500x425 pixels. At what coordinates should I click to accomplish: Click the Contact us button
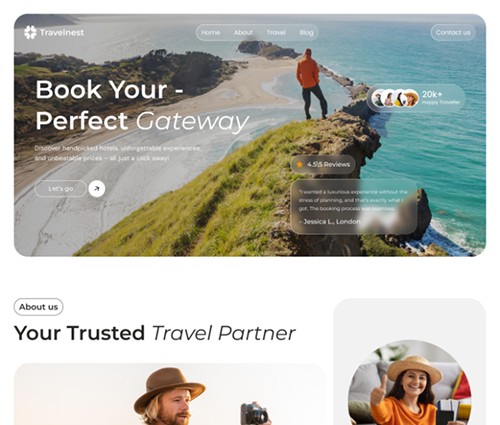click(453, 32)
